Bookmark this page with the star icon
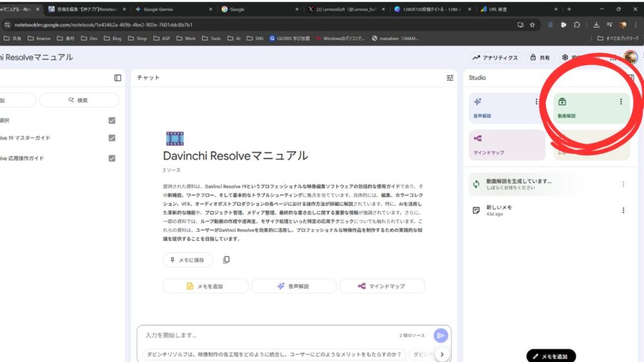 532,25
